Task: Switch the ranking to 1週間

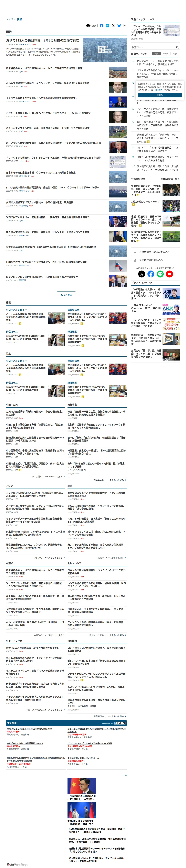Action: [x=175, y=54]
